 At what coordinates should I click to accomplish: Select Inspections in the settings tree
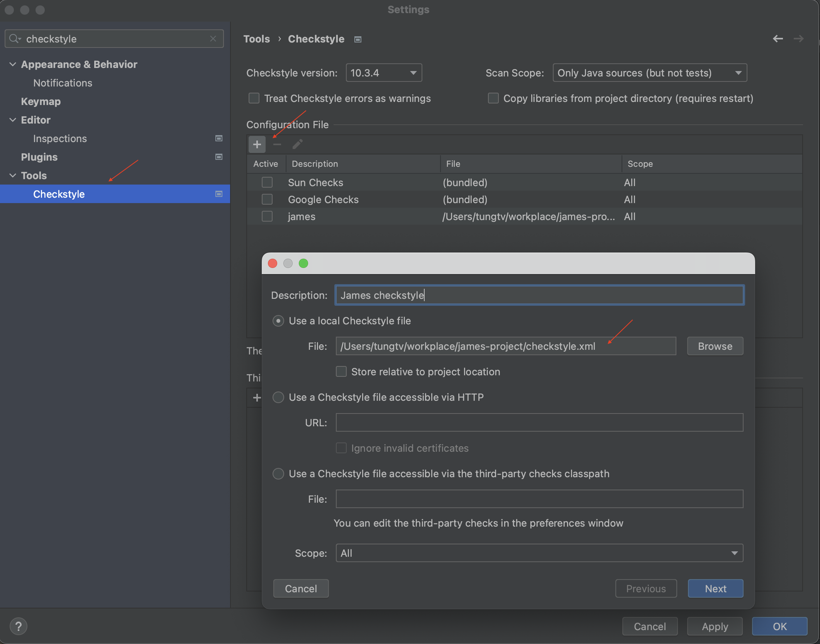[60, 139]
